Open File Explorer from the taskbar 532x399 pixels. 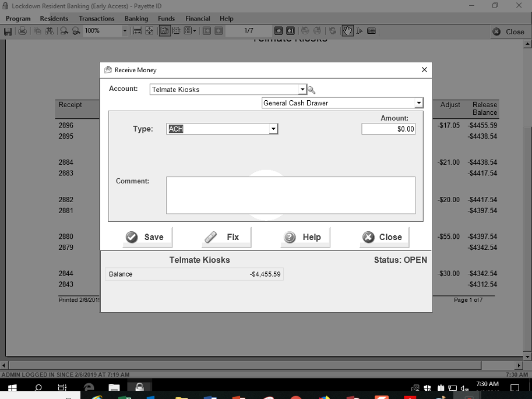click(114, 387)
